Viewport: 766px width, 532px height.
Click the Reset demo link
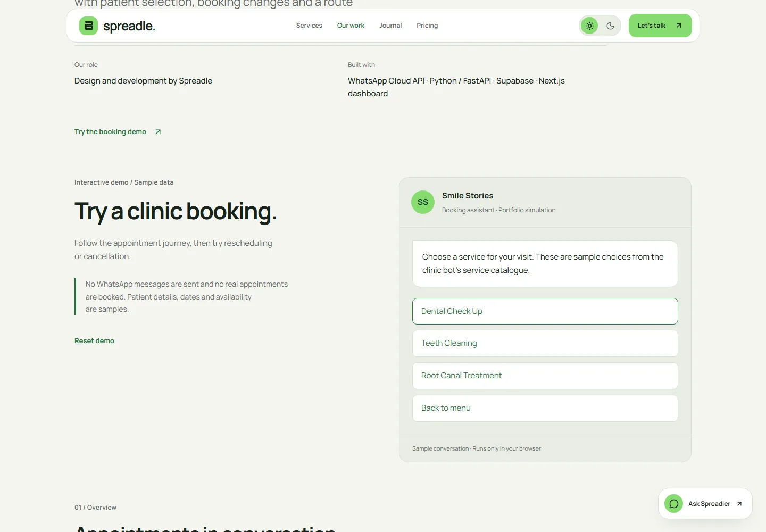click(x=94, y=341)
